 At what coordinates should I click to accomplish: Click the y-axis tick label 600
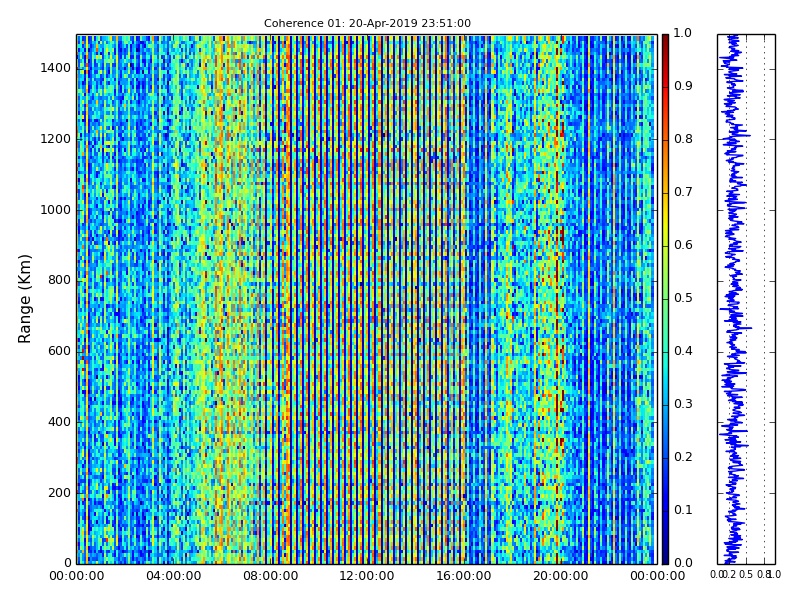coord(59,352)
